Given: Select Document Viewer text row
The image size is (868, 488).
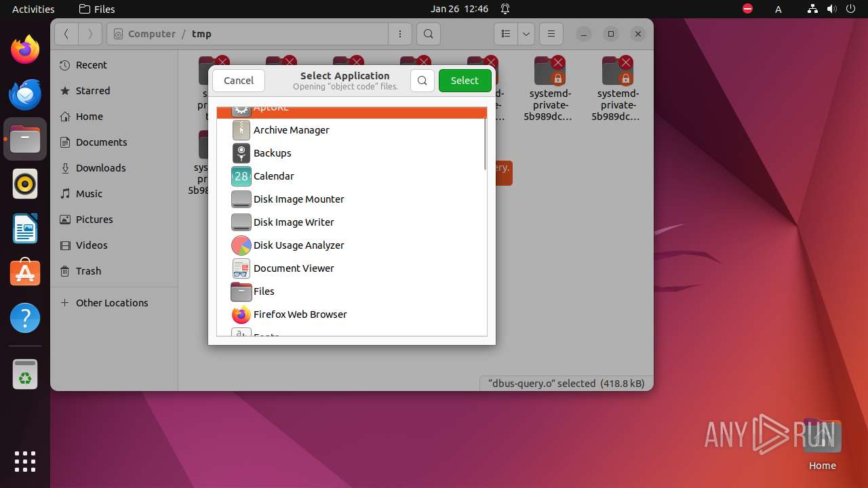Looking at the screenshot, I should tap(294, 268).
